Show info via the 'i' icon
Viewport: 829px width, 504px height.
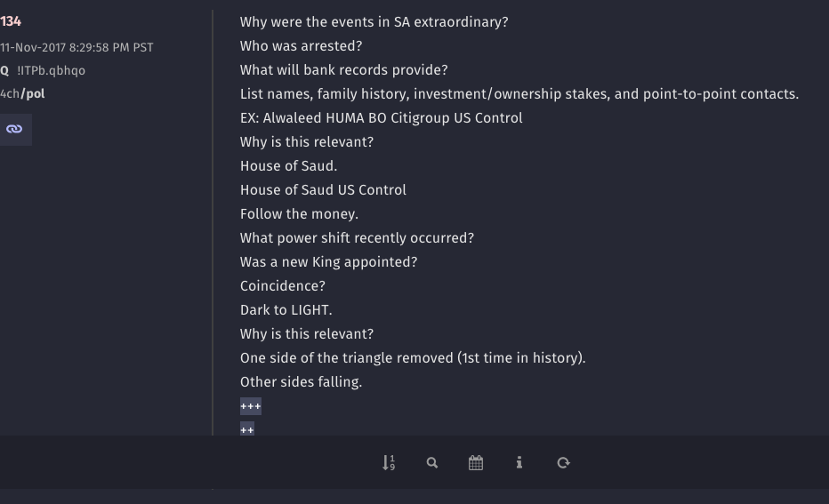[519, 463]
